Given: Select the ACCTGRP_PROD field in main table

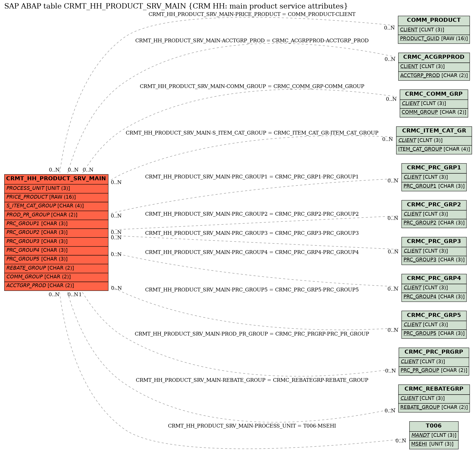Looking at the screenshot, I should [x=56, y=286].
